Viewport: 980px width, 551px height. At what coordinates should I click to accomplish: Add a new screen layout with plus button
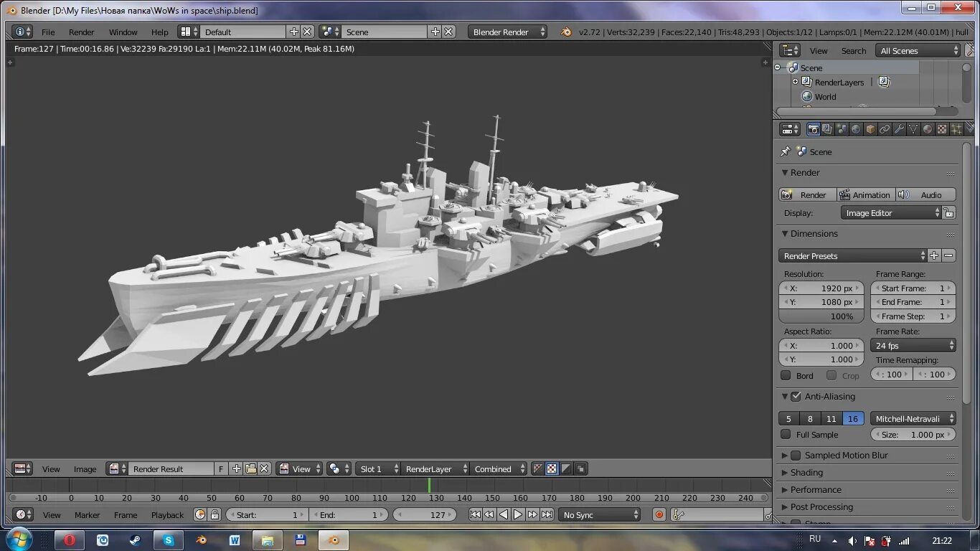(x=293, y=32)
